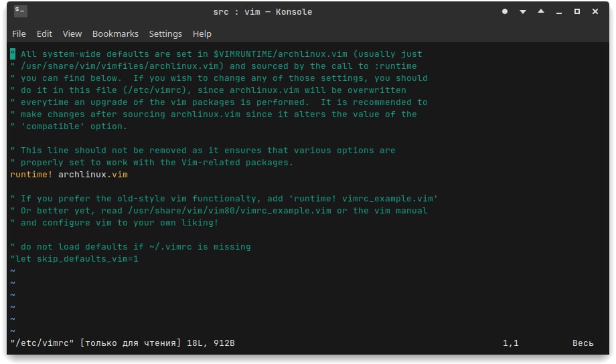
Task: Open the Bookmarks menu
Action: (115, 33)
